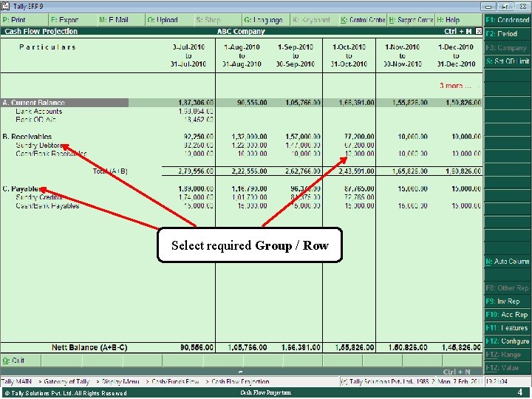
Task: Open F11 Features settings
Action: coord(507,328)
